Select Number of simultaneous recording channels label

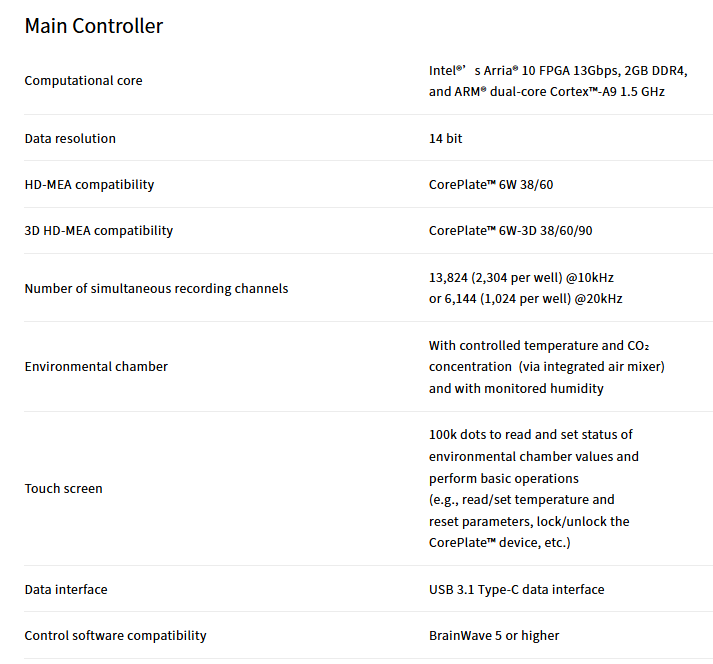[x=156, y=288]
